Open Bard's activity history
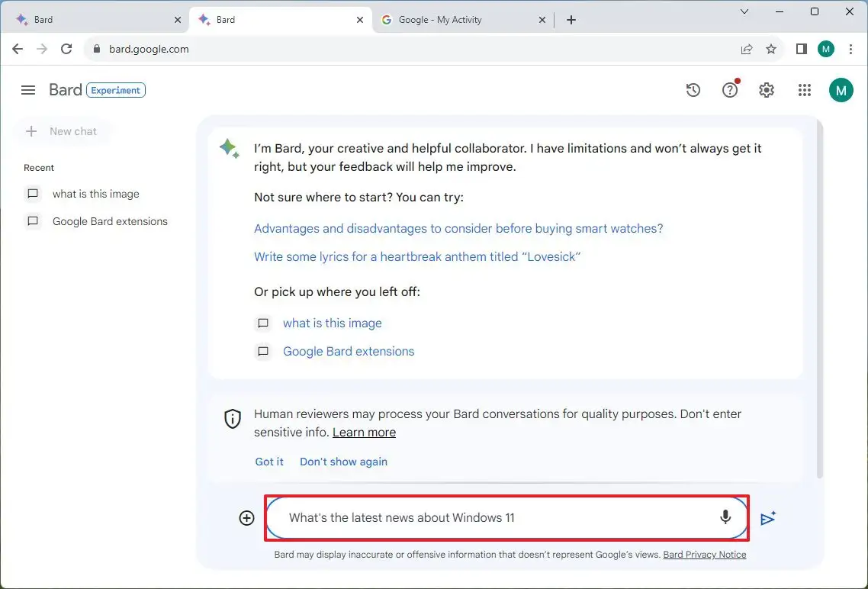The image size is (868, 589). click(693, 89)
